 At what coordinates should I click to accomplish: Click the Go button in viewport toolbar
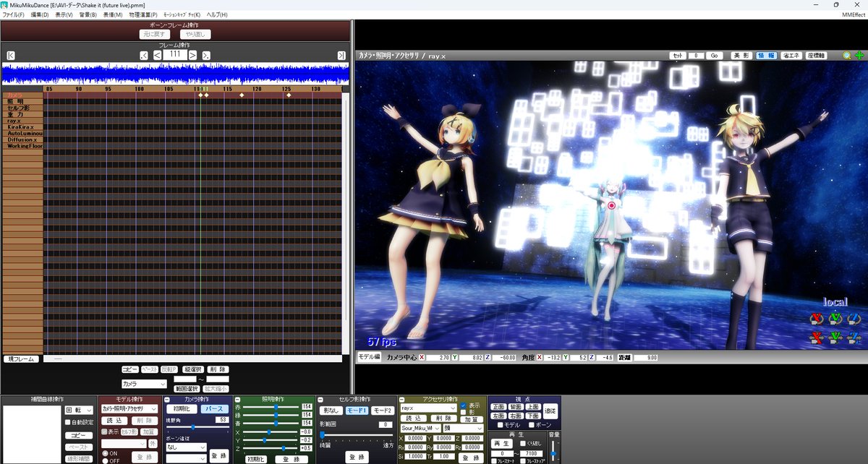coord(715,56)
